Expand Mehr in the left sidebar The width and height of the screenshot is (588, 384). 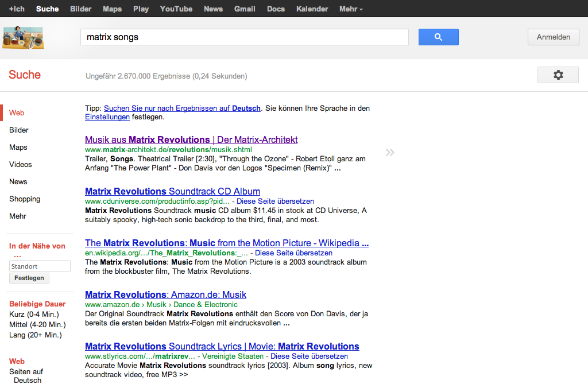click(18, 216)
